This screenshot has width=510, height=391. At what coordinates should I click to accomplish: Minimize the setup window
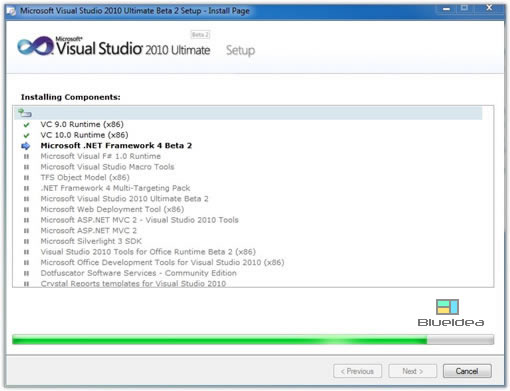tap(446, 9)
